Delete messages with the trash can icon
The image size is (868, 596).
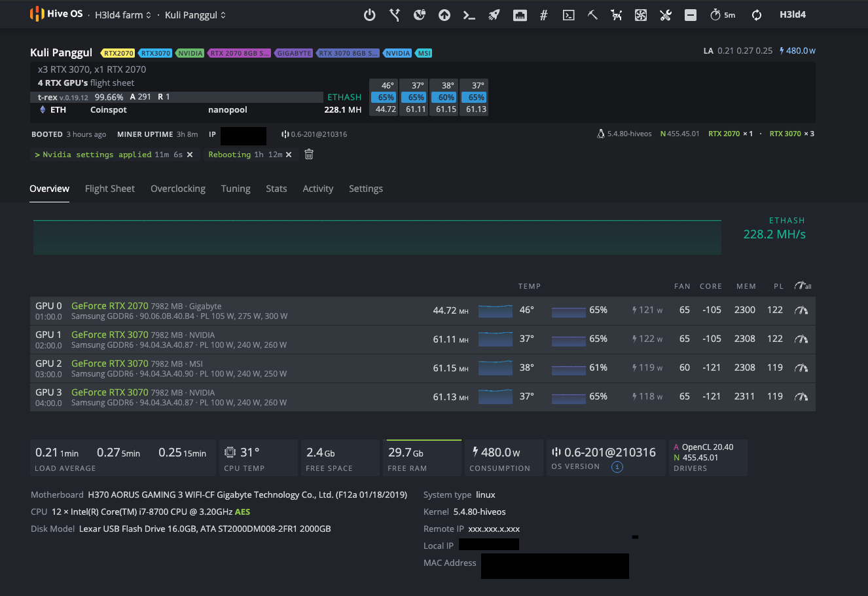(x=309, y=155)
